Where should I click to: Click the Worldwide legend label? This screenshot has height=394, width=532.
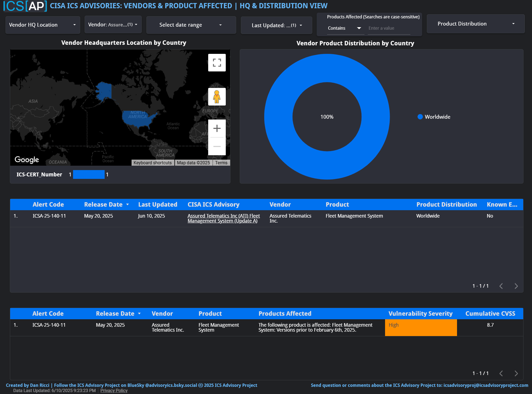pos(438,117)
